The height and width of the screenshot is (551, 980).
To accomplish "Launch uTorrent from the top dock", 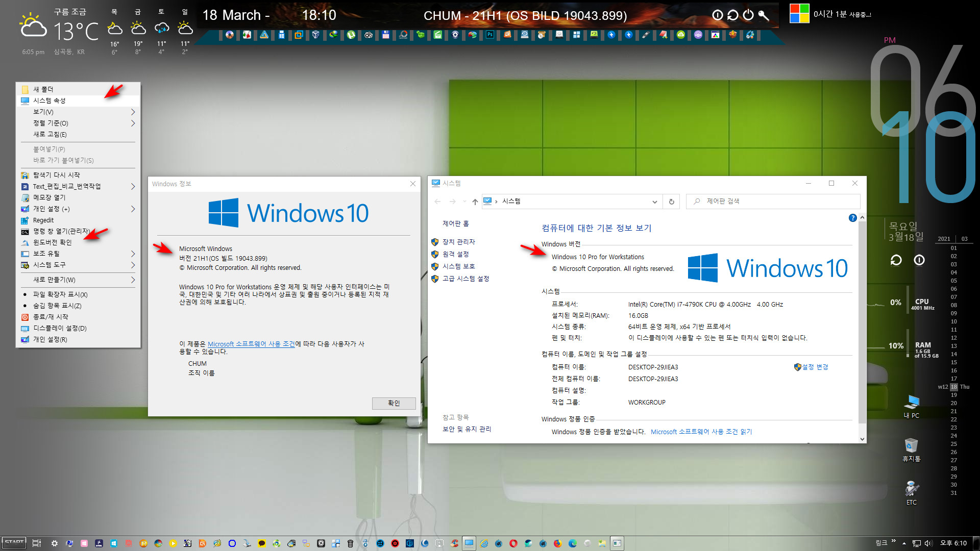I will (351, 35).
